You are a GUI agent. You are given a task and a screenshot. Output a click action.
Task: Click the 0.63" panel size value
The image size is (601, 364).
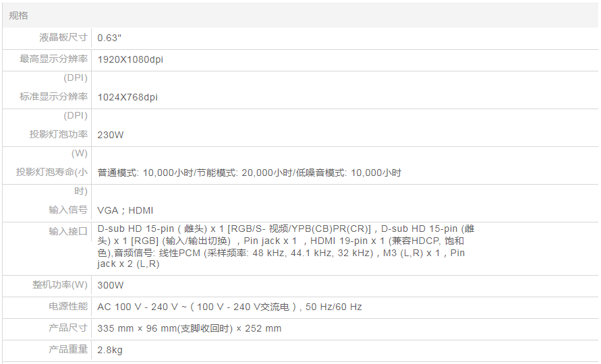point(109,38)
